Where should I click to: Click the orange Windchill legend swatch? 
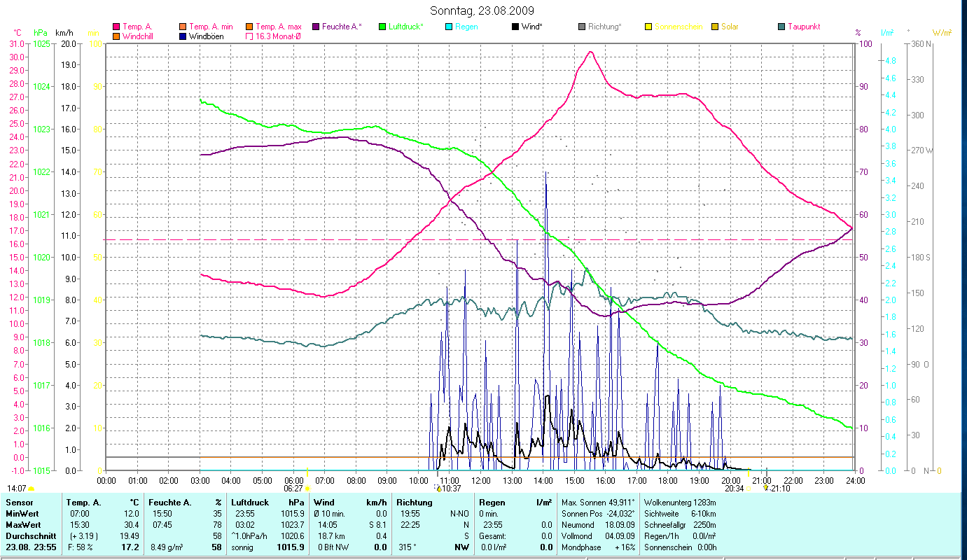[x=116, y=36]
